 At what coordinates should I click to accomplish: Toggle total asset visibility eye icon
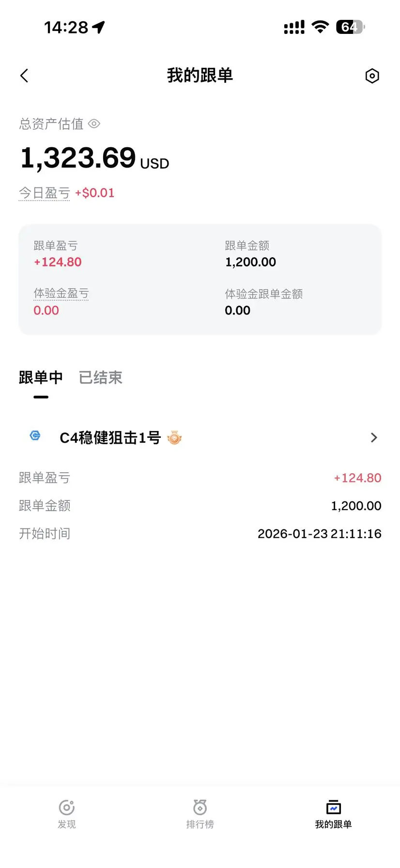click(94, 124)
